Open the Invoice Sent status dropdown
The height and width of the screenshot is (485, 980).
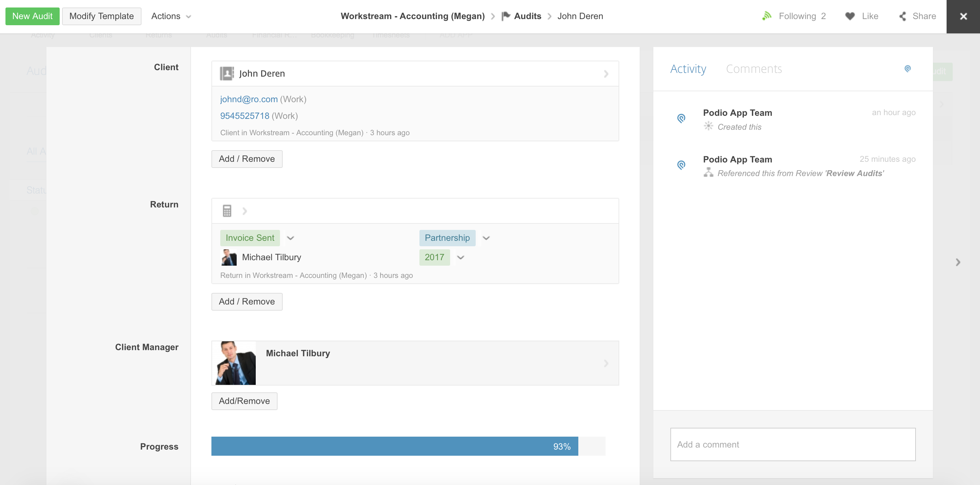click(290, 238)
